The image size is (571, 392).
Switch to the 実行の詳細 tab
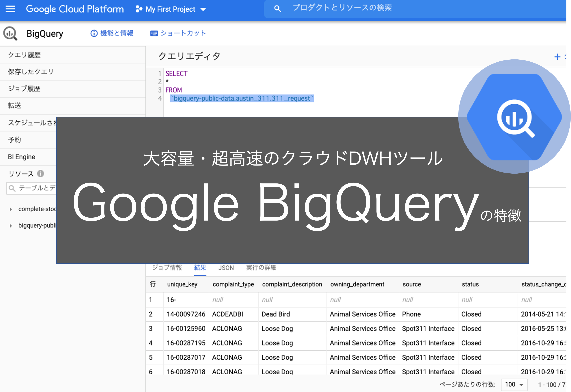click(x=261, y=268)
